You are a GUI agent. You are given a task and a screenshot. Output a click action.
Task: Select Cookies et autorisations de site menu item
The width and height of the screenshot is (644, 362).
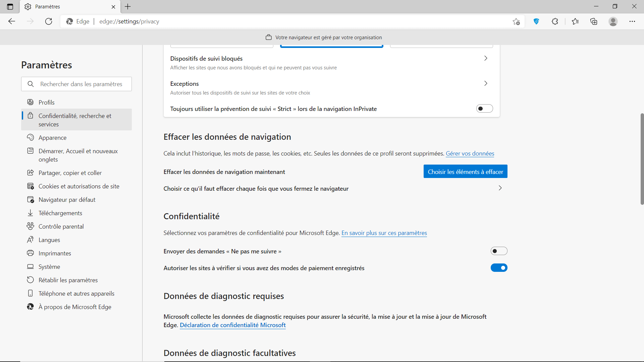coord(79,186)
